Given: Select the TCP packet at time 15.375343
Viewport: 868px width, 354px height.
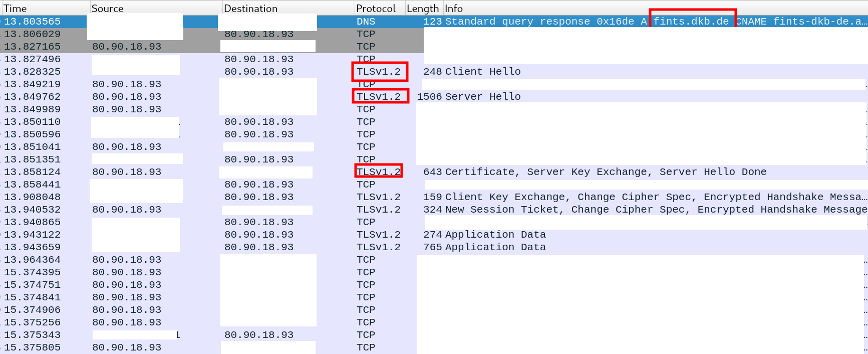Looking at the screenshot, I should pyautogui.click(x=33, y=335).
